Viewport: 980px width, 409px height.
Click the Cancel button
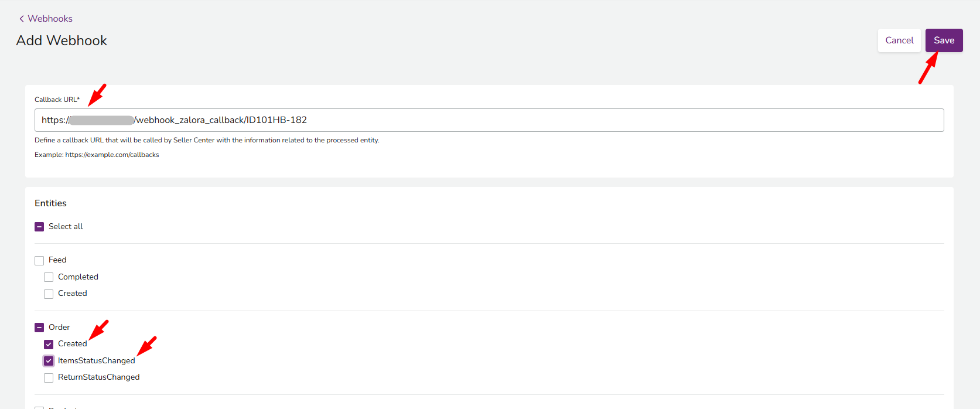tap(899, 40)
